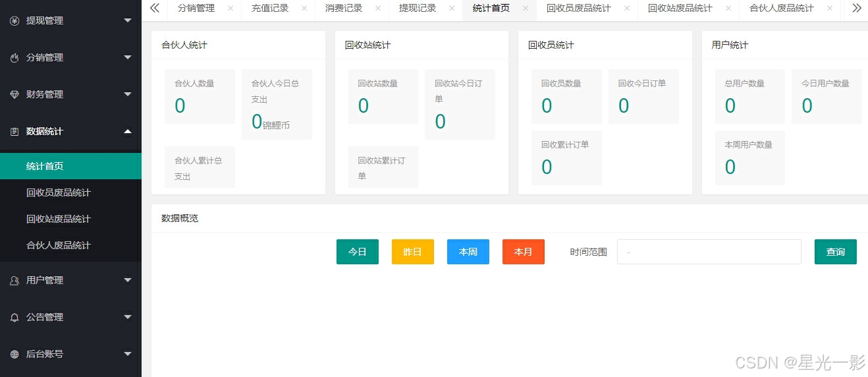Expand the 用户管理 menu arrow
This screenshot has width=868, height=377.
click(x=128, y=280)
